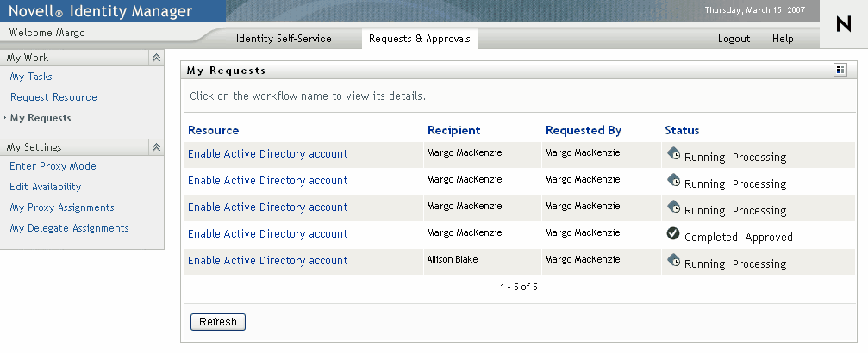The image size is (868, 353).
Task: Open My Tasks in the sidebar
Action: [x=31, y=77]
